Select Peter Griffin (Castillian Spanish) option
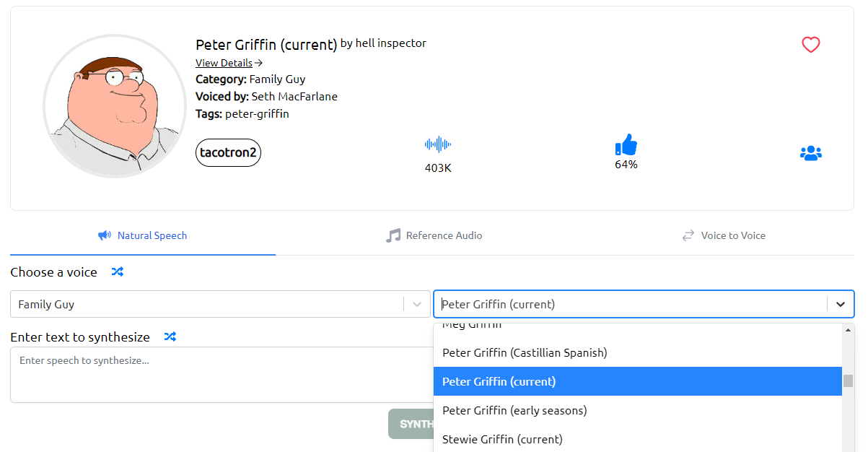Viewport: 868px width, 452px height. (x=638, y=353)
